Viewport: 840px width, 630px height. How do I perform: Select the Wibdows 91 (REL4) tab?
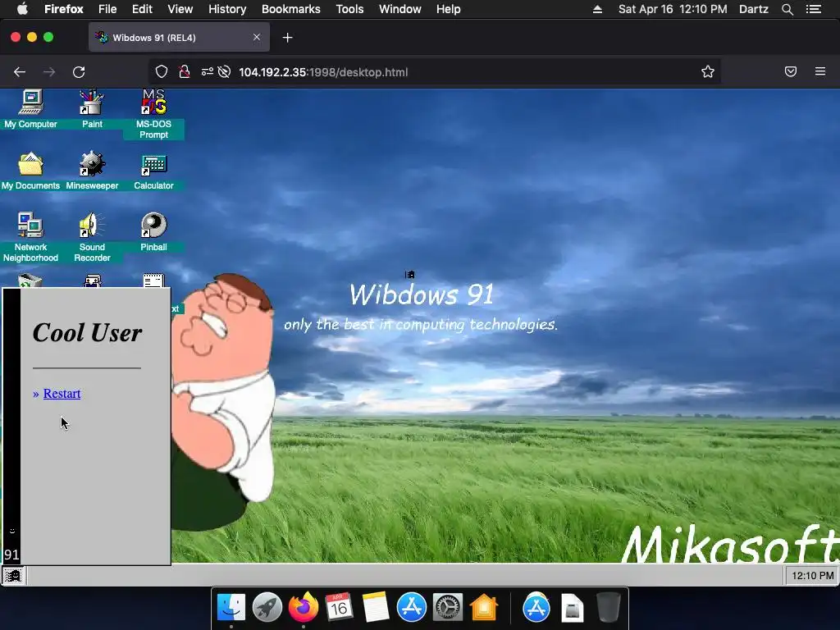click(x=179, y=38)
